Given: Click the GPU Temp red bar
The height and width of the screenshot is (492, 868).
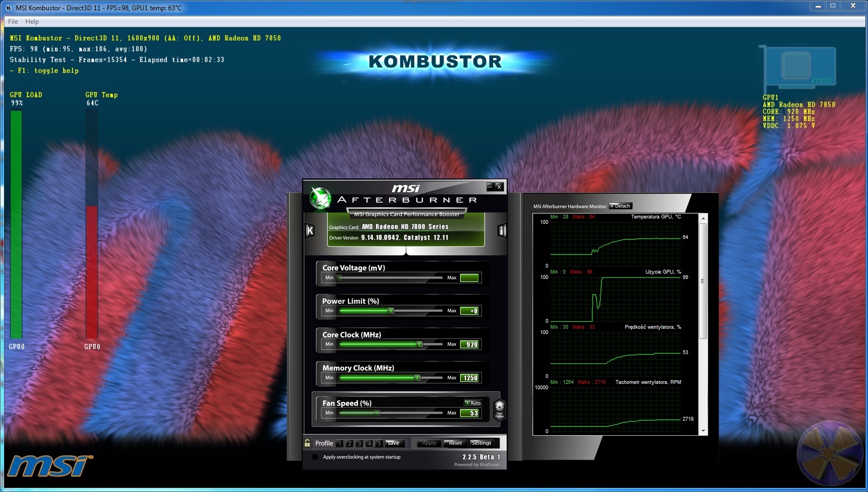Looking at the screenshot, I should [x=92, y=272].
